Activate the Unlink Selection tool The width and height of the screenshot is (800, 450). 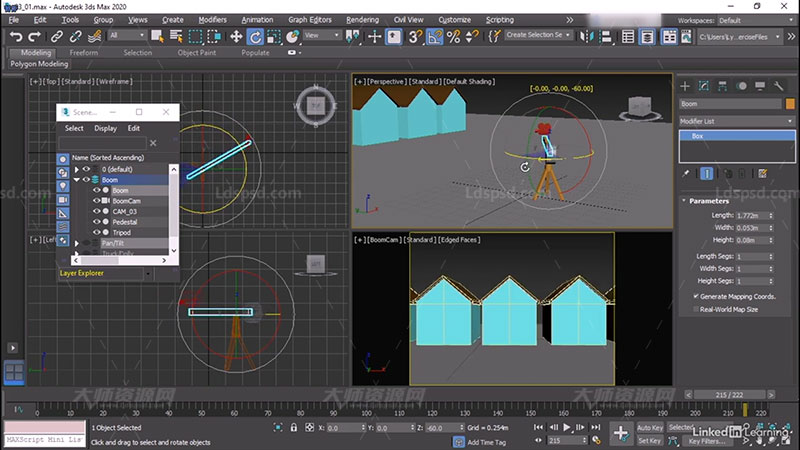tap(76, 36)
